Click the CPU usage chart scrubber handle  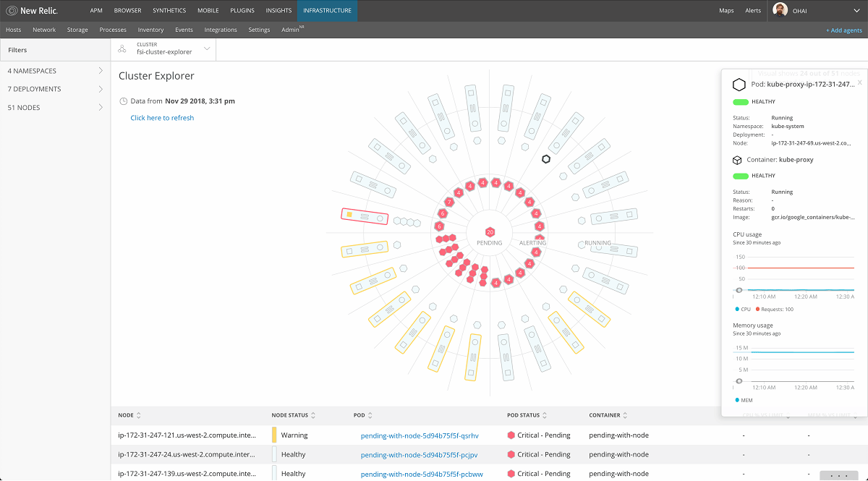[x=739, y=290]
